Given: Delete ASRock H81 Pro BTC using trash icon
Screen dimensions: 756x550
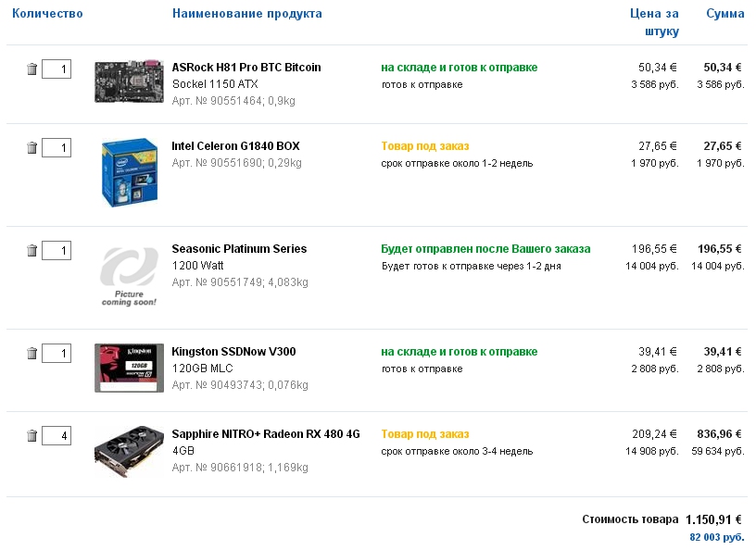Looking at the screenshot, I should [x=31, y=69].
